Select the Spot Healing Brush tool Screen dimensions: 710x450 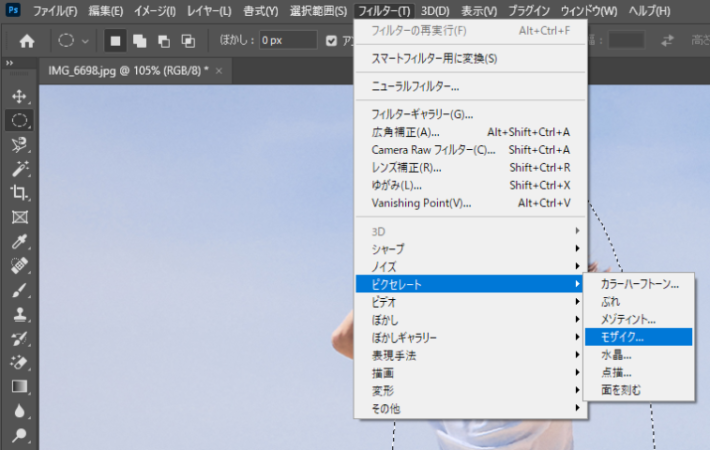point(19,265)
